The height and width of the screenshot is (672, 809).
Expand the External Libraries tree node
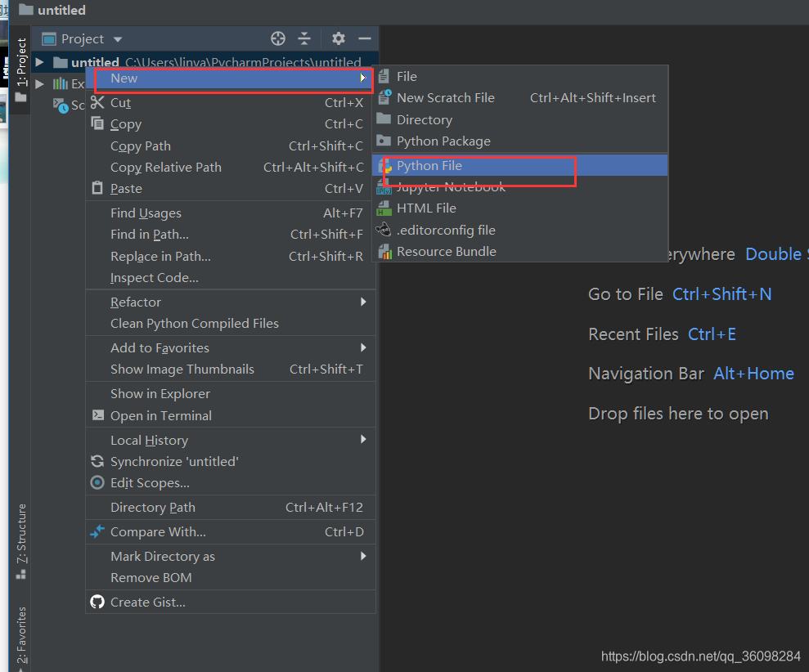point(39,83)
